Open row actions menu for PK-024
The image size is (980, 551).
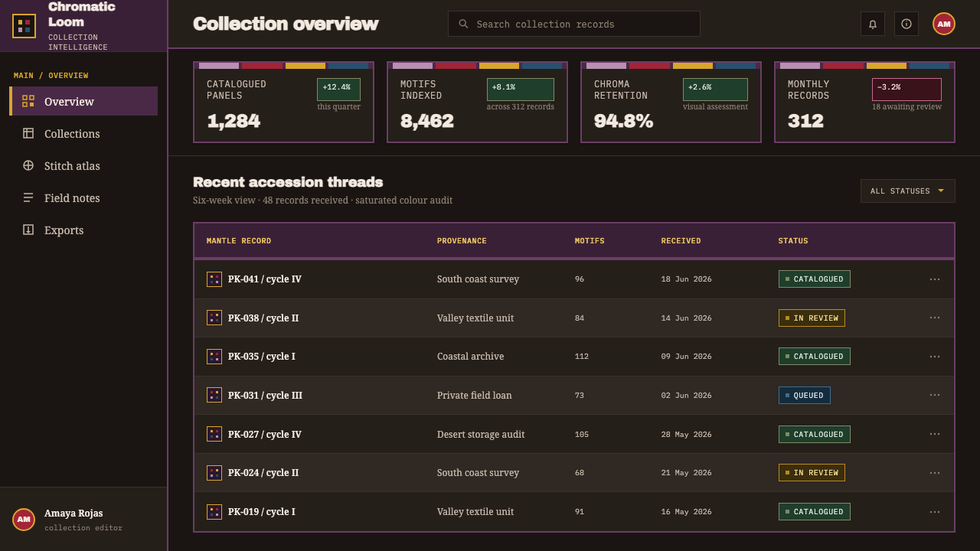pyautogui.click(x=935, y=473)
